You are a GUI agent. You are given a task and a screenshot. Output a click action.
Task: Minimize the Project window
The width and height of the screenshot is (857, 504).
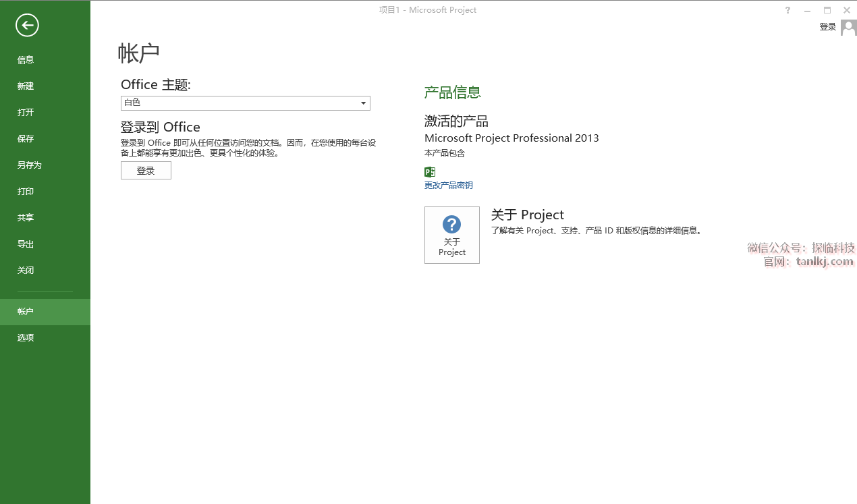[807, 10]
